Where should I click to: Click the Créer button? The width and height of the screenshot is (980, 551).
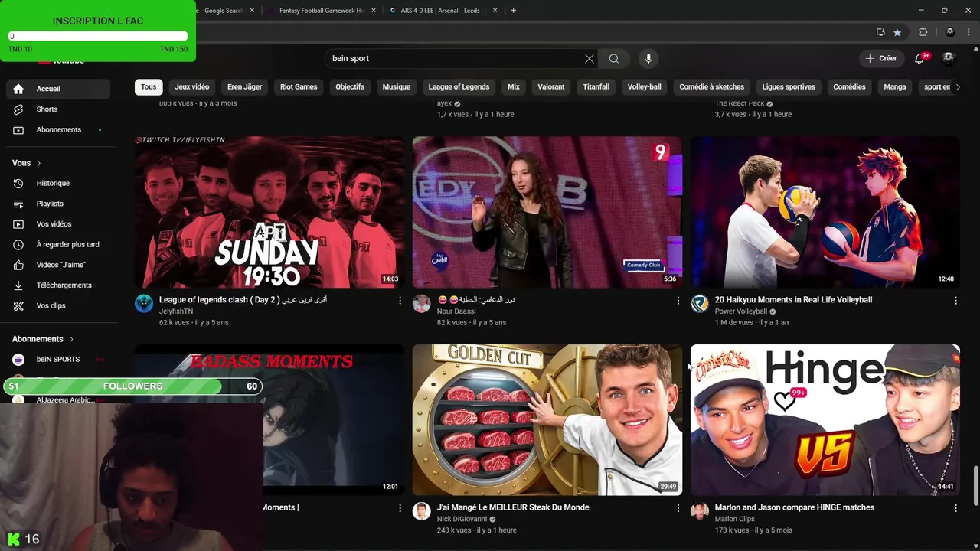point(881,58)
